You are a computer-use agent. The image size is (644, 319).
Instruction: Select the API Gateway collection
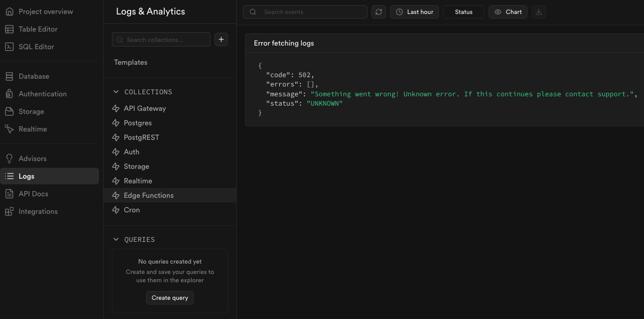click(x=145, y=108)
